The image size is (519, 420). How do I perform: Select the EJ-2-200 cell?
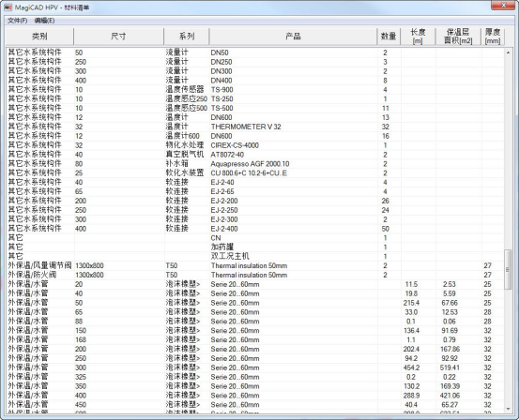[x=224, y=201]
